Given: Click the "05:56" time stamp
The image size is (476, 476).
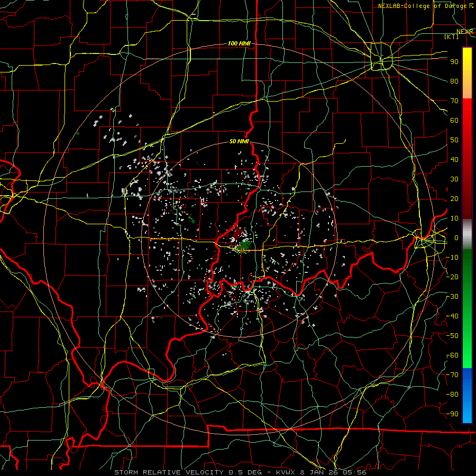Looking at the screenshot, I should point(355,472).
